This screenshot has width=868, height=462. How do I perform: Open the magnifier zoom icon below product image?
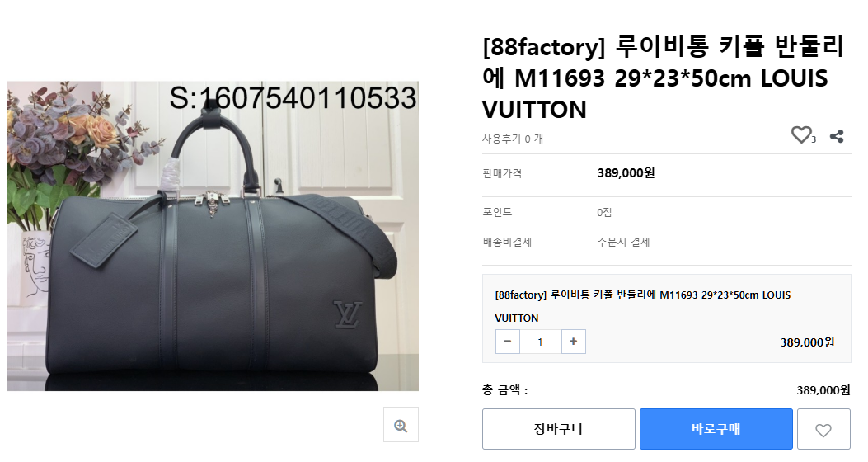click(x=401, y=425)
